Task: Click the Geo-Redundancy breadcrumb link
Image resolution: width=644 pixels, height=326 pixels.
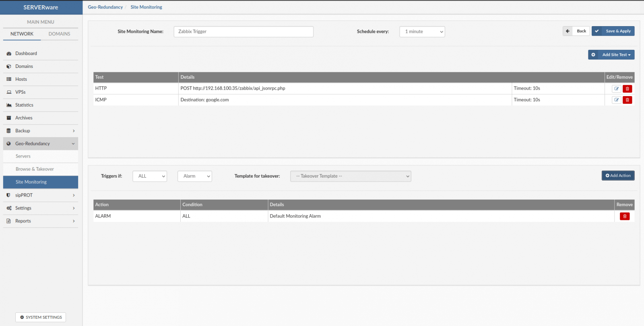Action: (105, 7)
